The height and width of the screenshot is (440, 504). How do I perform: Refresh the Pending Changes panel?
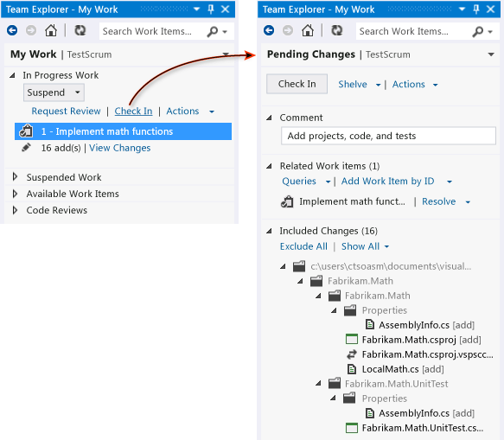[337, 31]
